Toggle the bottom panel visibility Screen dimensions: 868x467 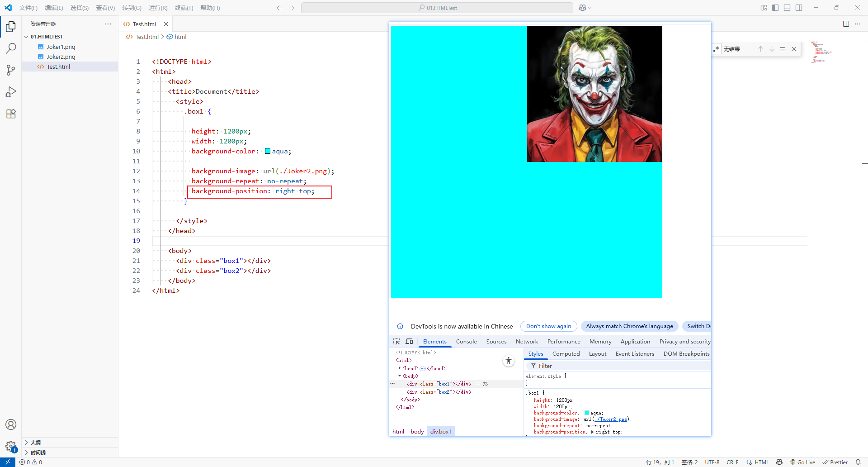[x=787, y=8]
